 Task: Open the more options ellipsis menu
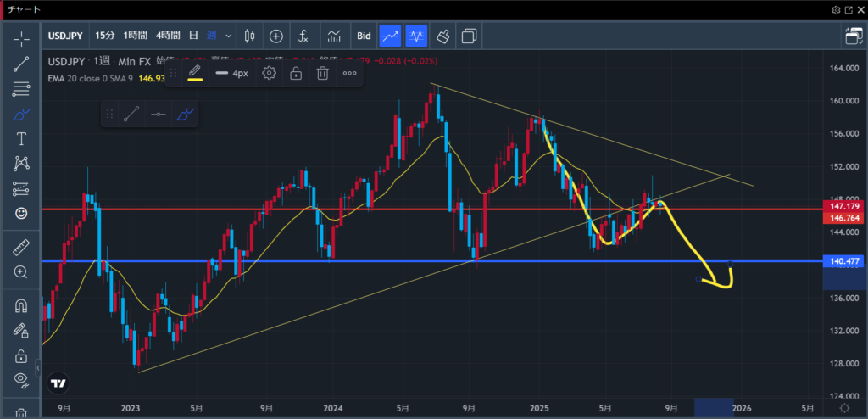tap(349, 73)
